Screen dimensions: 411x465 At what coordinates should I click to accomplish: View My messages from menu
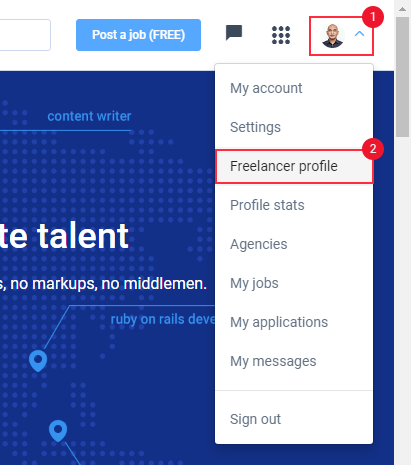click(x=294, y=361)
